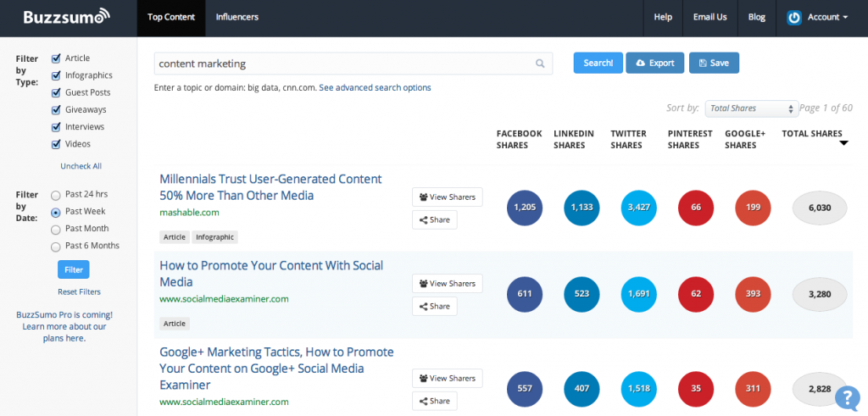868x416 pixels.
Task: Share the Google+ Marketing Tactics article
Action: (x=435, y=401)
